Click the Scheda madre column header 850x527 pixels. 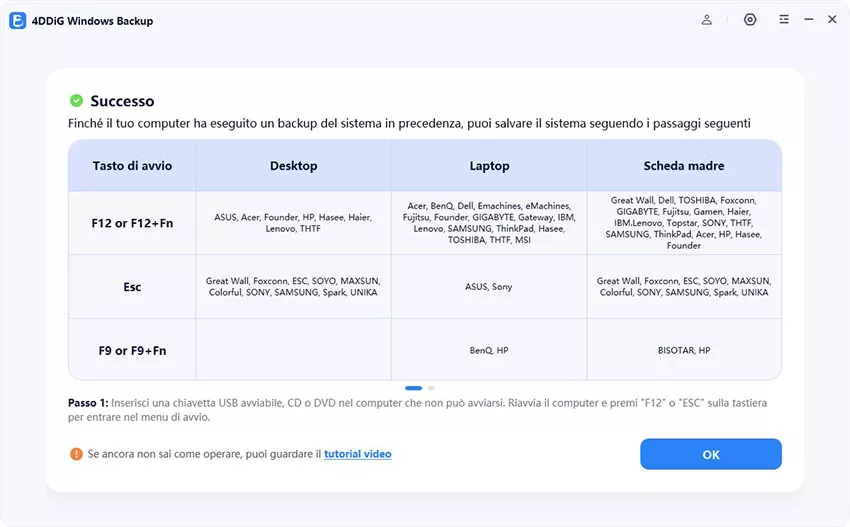pyautogui.click(x=684, y=166)
